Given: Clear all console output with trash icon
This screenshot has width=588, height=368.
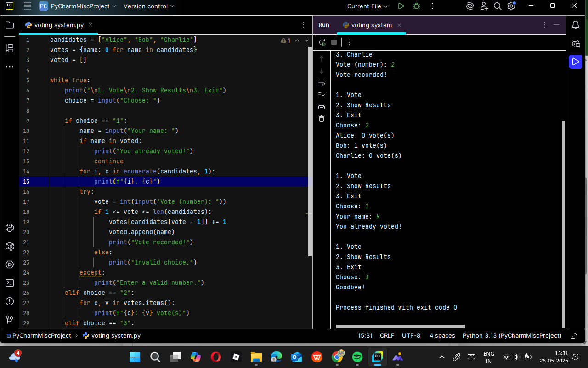Looking at the screenshot, I should [x=322, y=119].
